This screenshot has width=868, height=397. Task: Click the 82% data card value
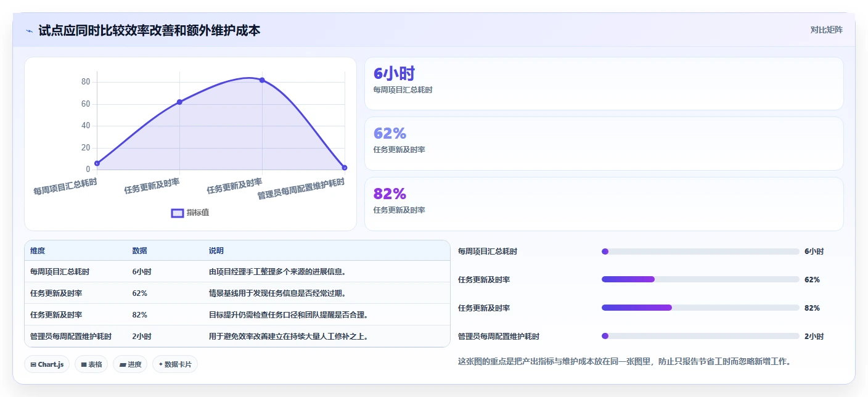click(390, 194)
